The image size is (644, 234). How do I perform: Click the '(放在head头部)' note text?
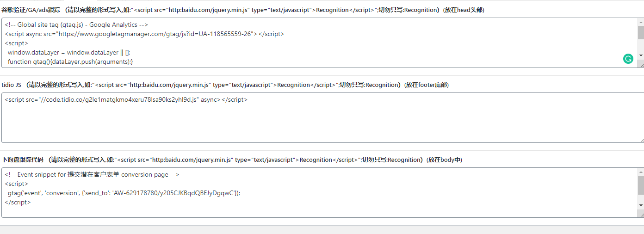pyautogui.click(x=464, y=10)
